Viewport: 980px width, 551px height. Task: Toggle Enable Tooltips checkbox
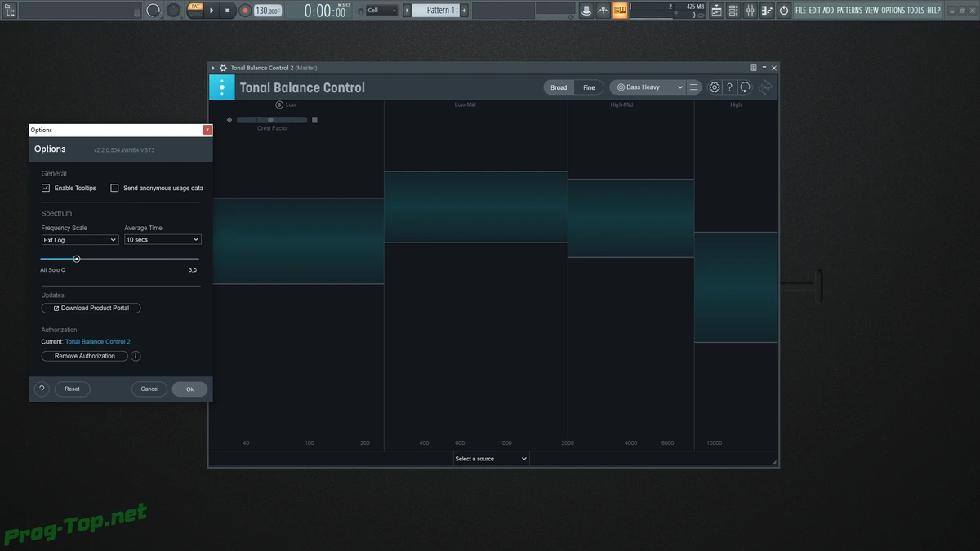[x=46, y=188]
